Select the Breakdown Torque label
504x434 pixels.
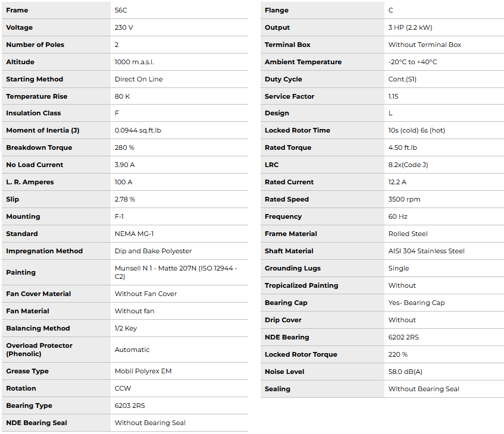click(39, 147)
